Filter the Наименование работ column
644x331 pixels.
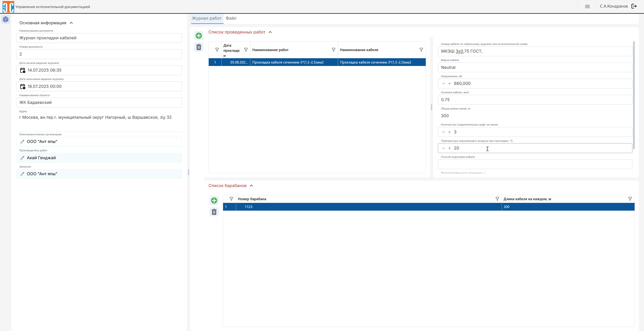pyautogui.click(x=333, y=50)
